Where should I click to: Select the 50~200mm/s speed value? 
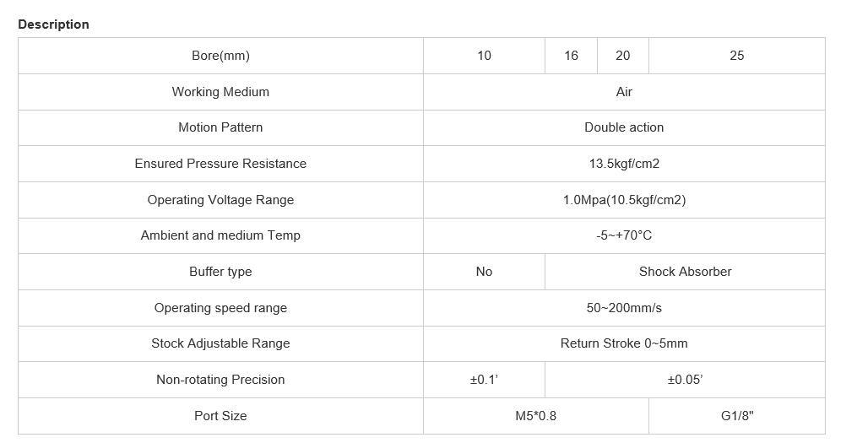coord(624,308)
